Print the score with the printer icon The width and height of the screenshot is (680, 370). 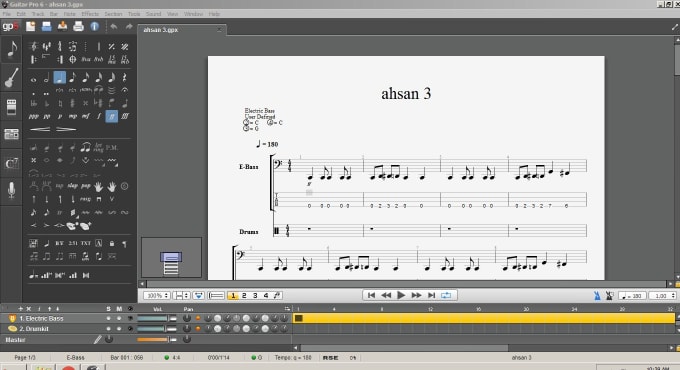tap(78, 26)
